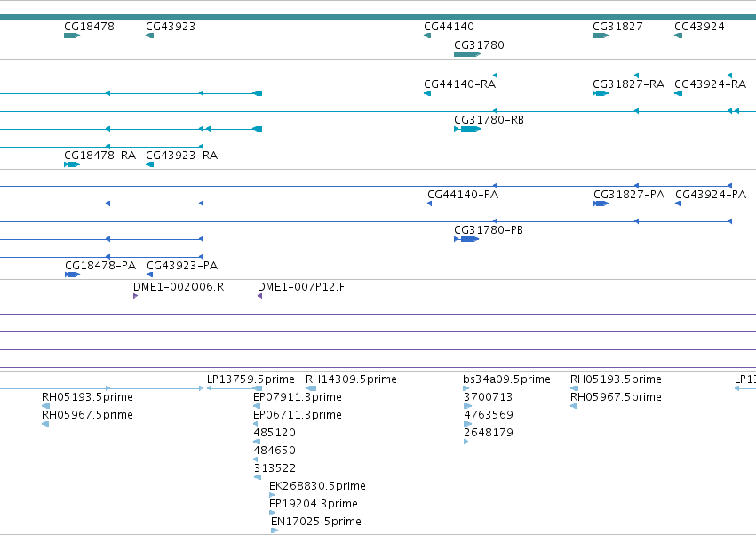Viewport: 756px width, 535px height.
Task: Select the CG43923 gene arrow glyph
Action: pyautogui.click(x=149, y=36)
